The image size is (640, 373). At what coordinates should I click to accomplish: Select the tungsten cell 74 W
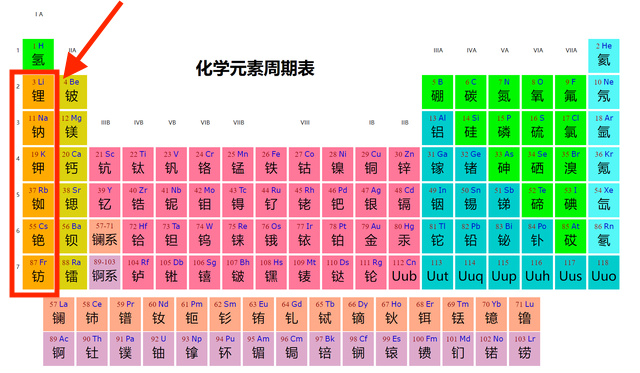click(204, 236)
